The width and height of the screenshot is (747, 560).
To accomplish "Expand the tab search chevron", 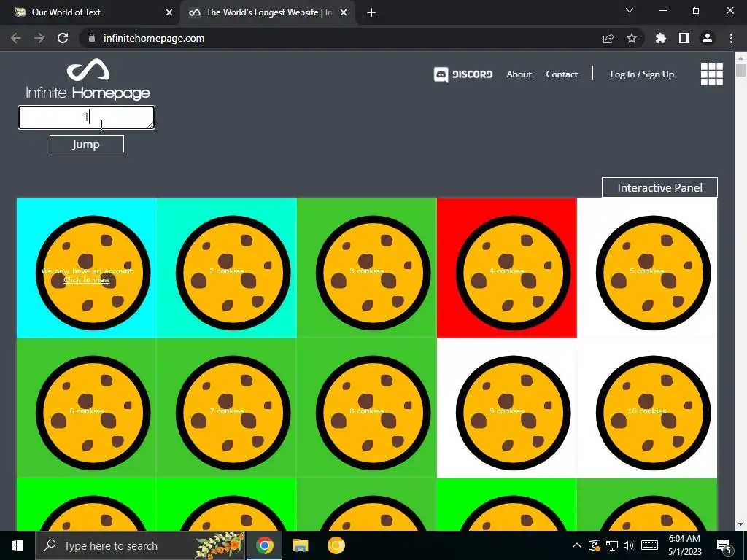I will point(630,10).
